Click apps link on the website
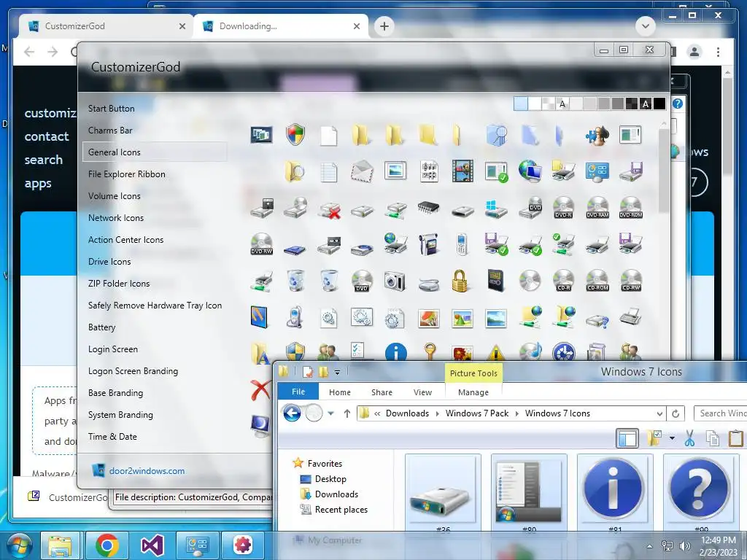This screenshot has height=560, width=747. 38,184
